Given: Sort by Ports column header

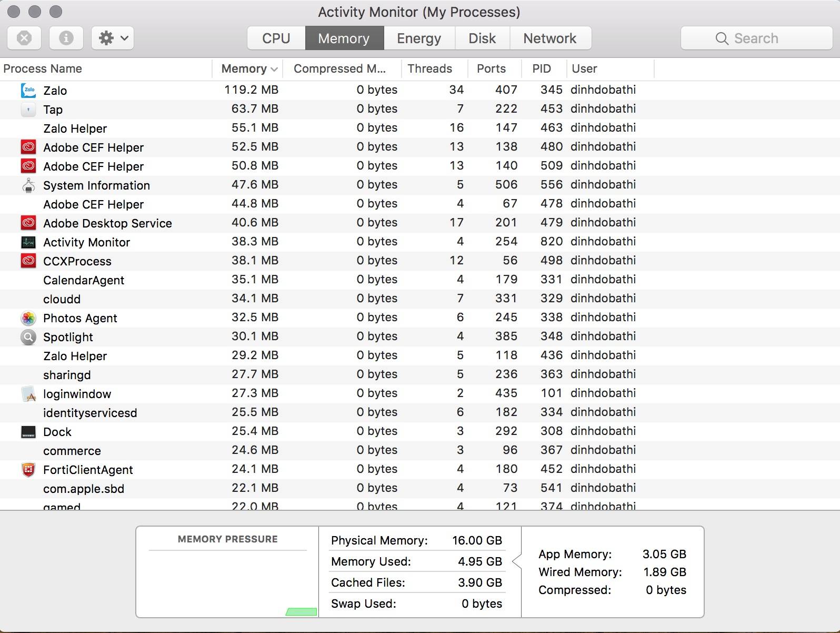Looking at the screenshot, I should pyautogui.click(x=495, y=68).
